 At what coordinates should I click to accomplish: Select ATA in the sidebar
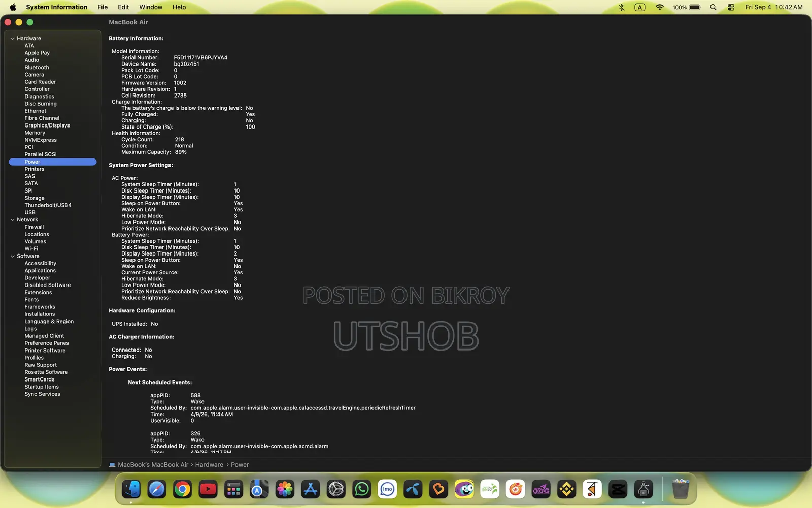point(29,46)
